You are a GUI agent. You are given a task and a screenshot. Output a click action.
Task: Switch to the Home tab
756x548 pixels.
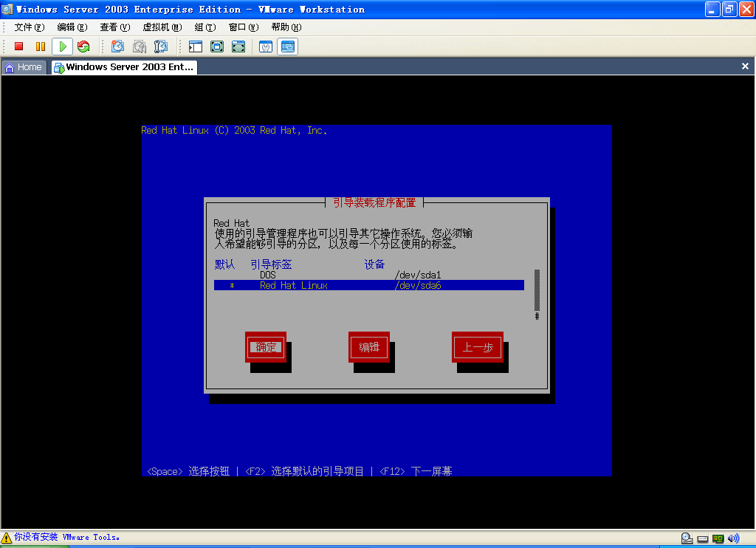coord(24,67)
